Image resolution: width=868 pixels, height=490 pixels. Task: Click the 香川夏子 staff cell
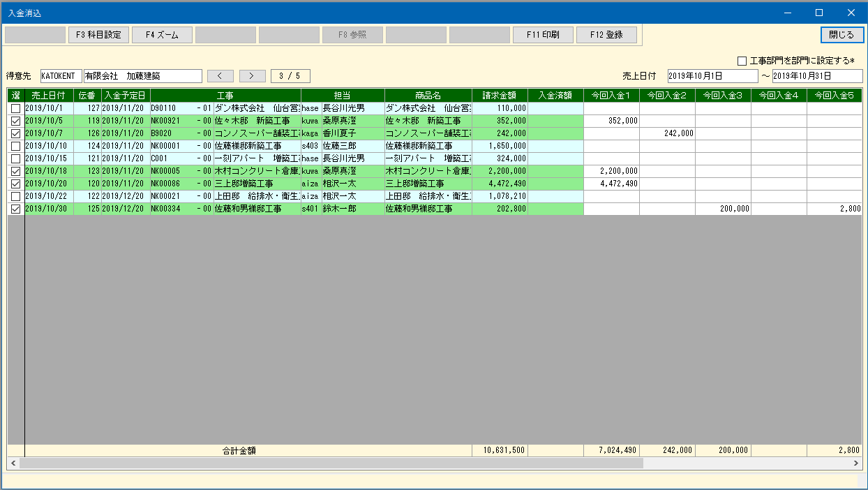click(352, 133)
